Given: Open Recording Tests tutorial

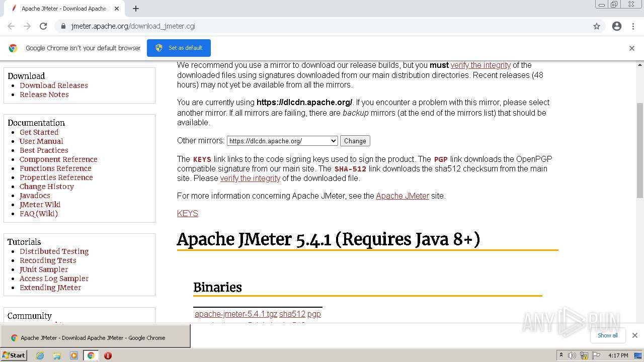Looking at the screenshot, I should tap(48, 260).
